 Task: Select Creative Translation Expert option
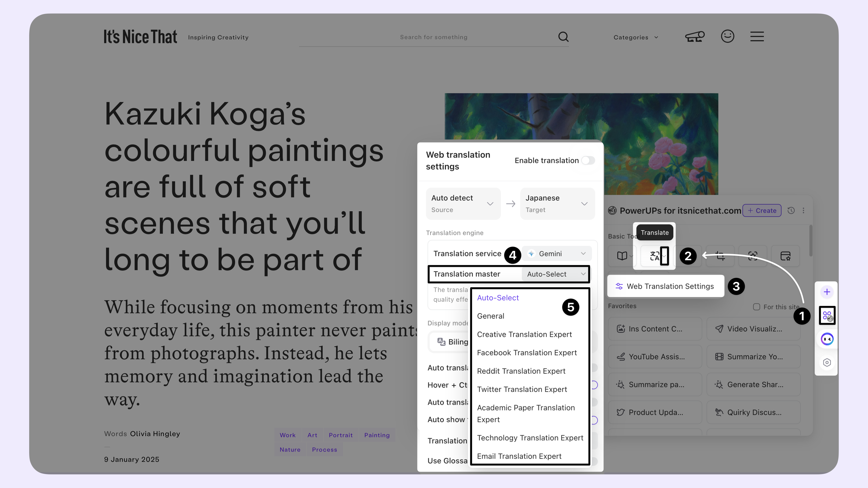coord(524,334)
